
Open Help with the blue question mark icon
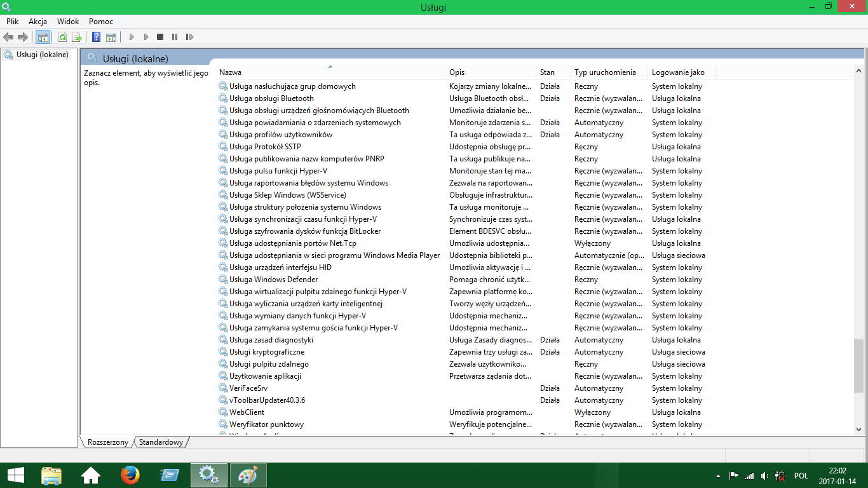pyautogui.click(x=97, y=37)
